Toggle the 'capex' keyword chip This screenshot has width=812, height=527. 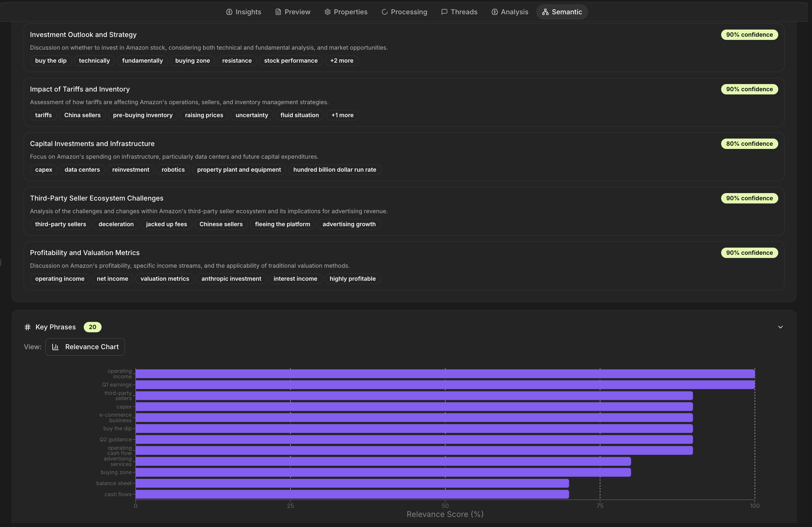[43, 169]
